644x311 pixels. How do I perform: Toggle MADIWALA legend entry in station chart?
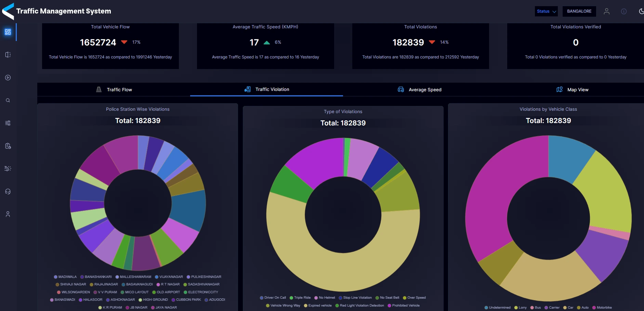[65, 277]
